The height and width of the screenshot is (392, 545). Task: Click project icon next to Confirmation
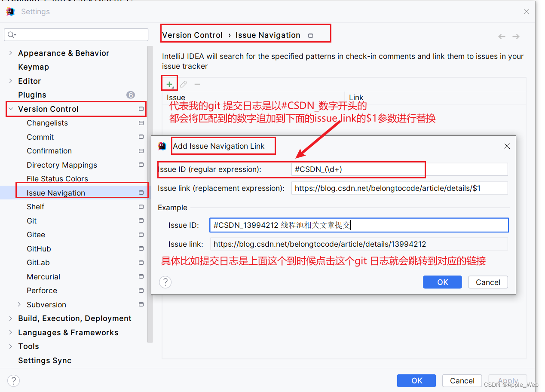point(141,151)
